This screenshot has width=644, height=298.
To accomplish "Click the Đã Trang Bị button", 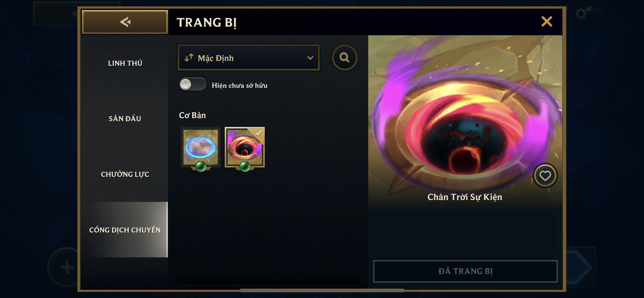I will 465,271.
